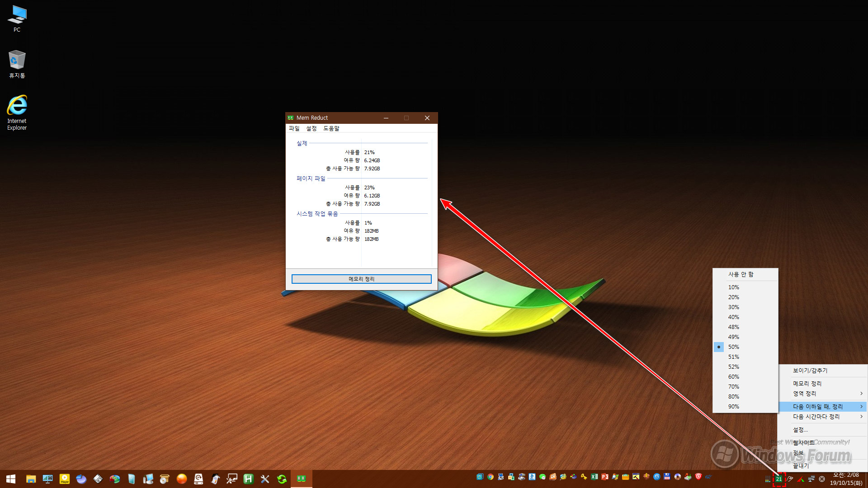Select the 49% menu entry
The height and width of the screenshot is (488, 868).
[745, 337]
